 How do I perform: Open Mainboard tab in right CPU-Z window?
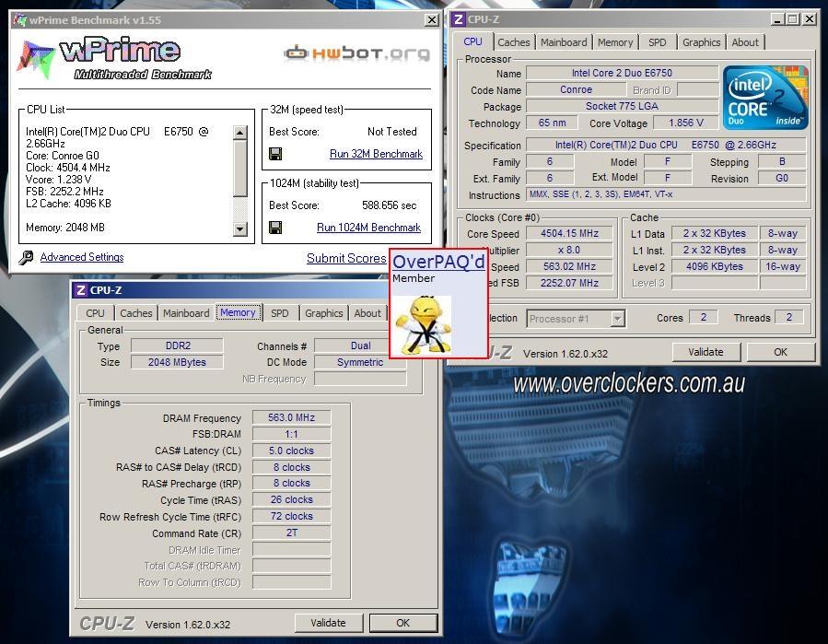click(564, 42)
